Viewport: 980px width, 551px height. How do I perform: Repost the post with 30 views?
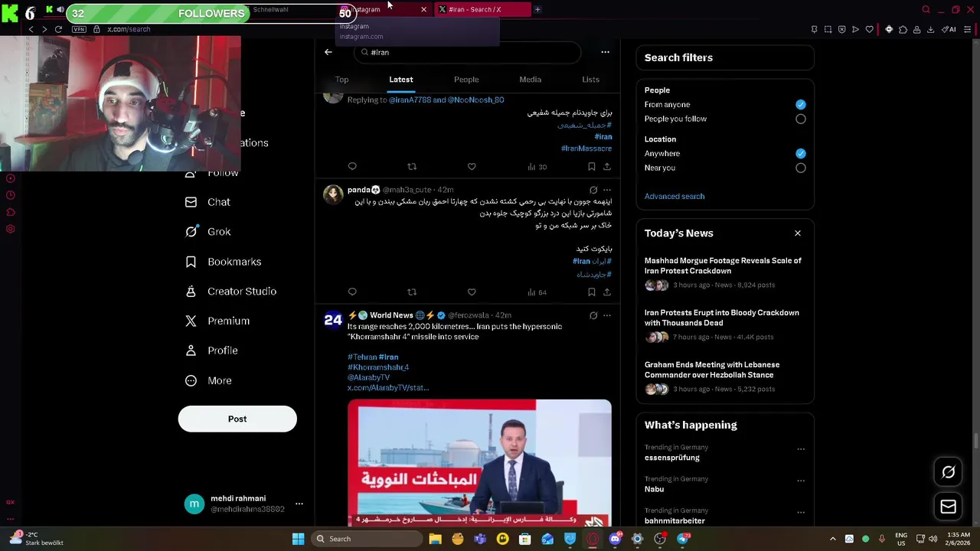coord(412,167)
